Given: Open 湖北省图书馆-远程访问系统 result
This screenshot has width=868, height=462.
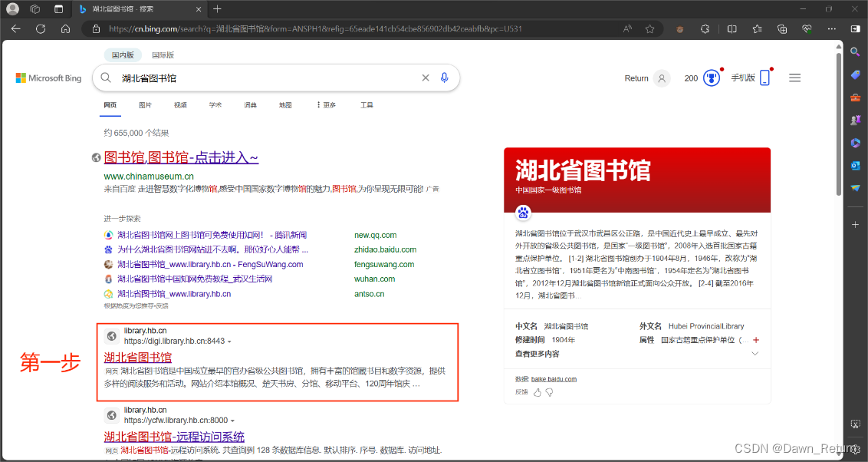Looking at the screenshot, I should point(174,437).
